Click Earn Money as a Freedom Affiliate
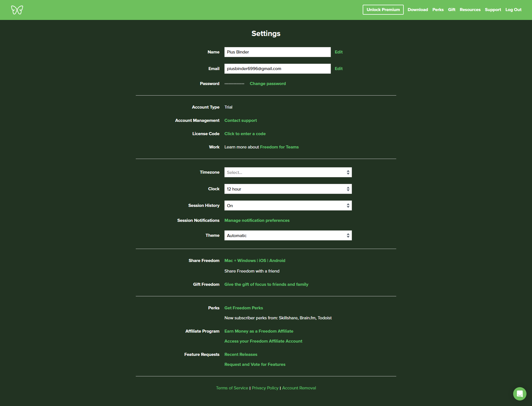This screenshot has width=532, height=406. pyautogui.click(x=259, y=331)
